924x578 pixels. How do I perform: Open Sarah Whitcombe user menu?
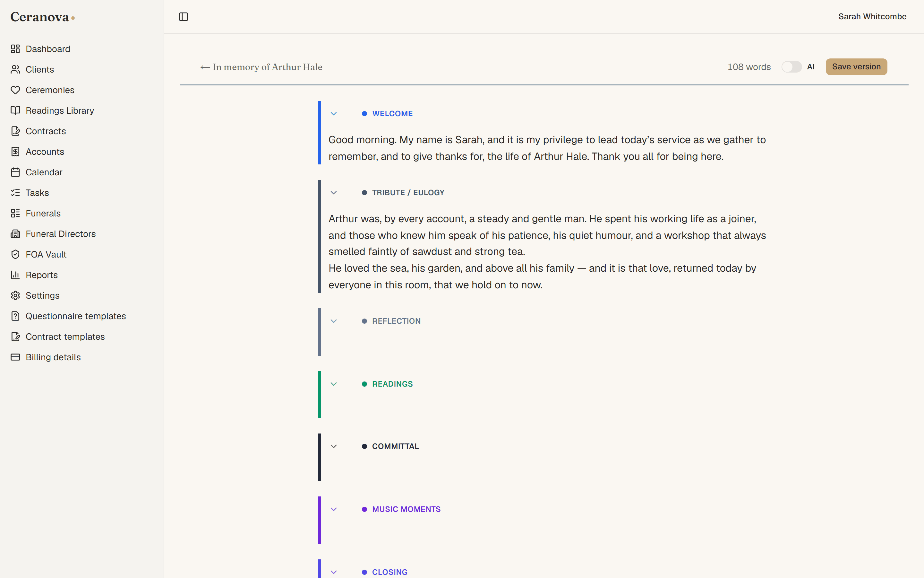click(x=872, y=16)
